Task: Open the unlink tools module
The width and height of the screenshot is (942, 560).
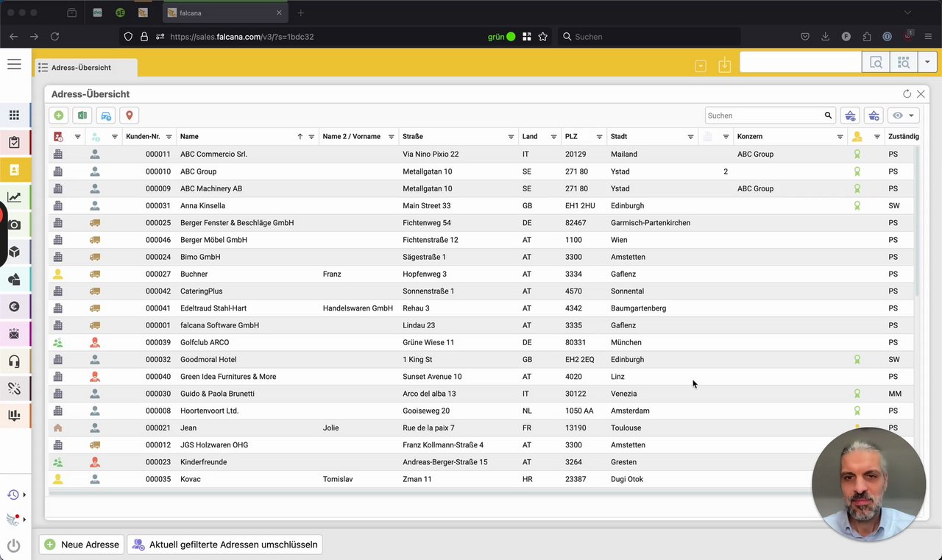Action: pyautogui.click(x=14, y=389)
